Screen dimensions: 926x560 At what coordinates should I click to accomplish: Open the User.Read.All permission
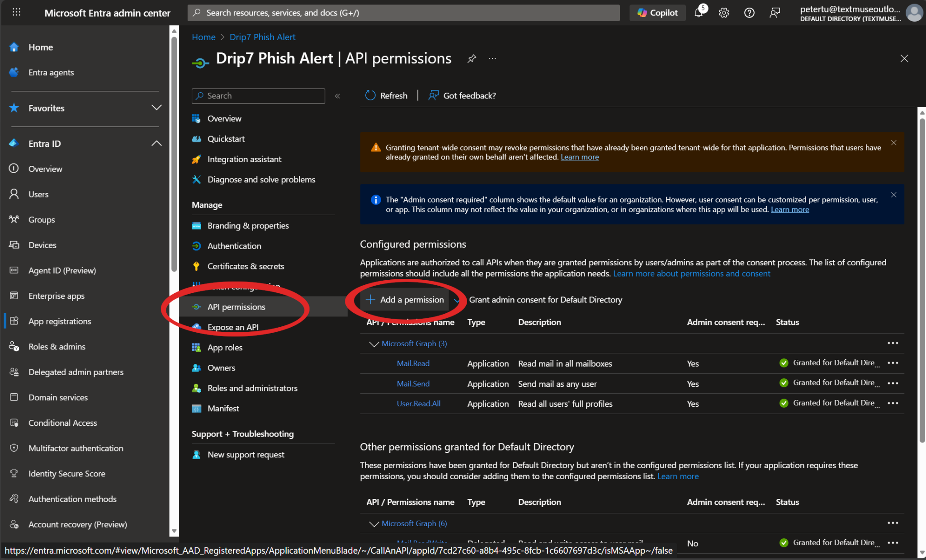tap(419, 404)
